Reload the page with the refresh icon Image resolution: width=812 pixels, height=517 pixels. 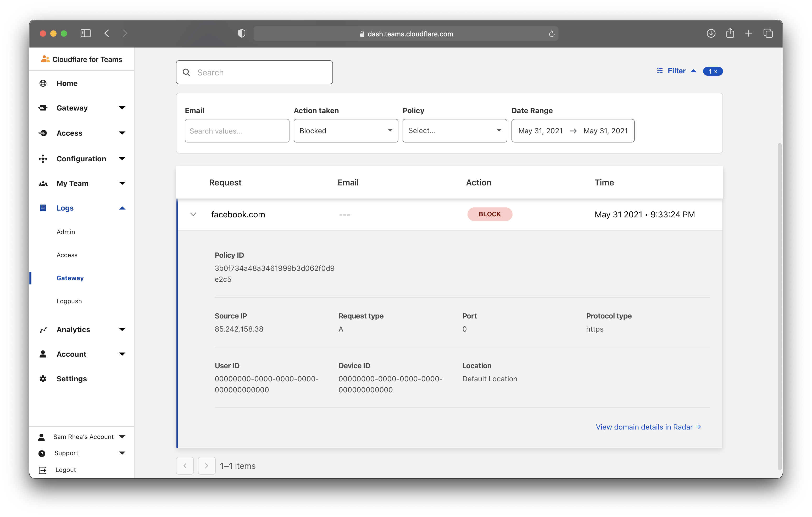click(x=552, y=34)
